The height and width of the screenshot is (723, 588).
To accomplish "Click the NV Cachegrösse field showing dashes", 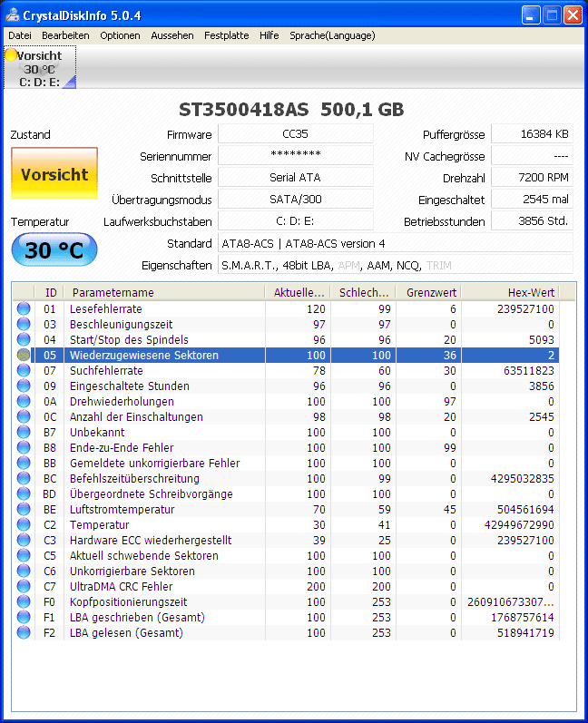I will (533, 155).
